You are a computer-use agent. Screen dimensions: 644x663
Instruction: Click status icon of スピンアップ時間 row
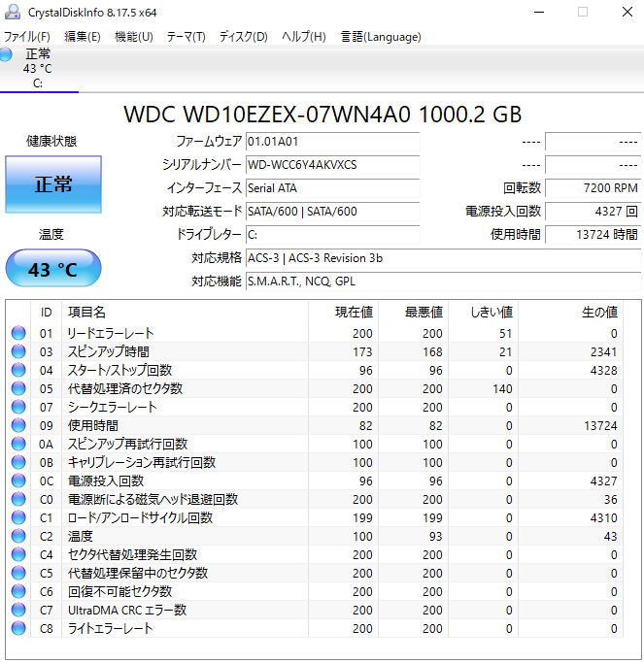18,351
